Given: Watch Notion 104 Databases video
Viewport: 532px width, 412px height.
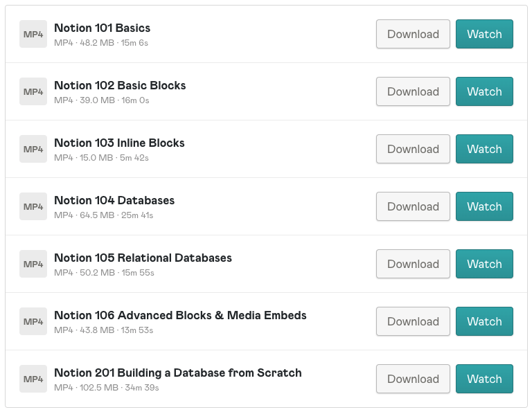Looking at the screenshot, I should click(x=484, y=206).
